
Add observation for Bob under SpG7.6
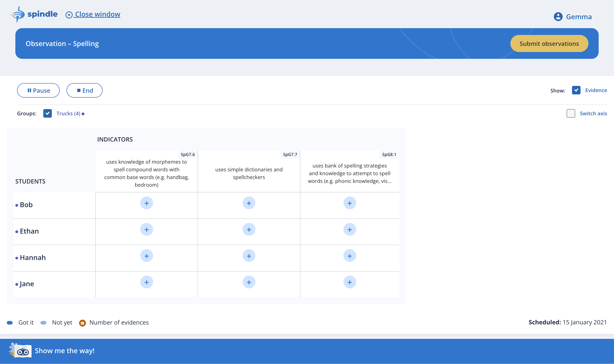point(146,203)
